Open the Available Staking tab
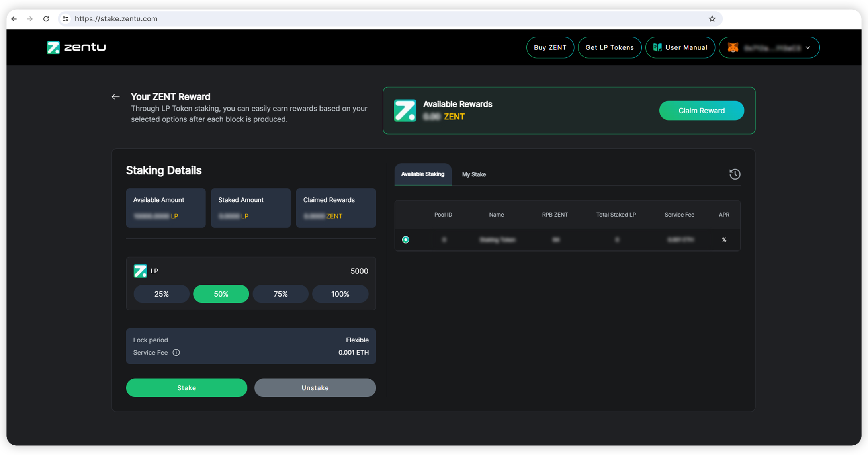 (422, 174)
